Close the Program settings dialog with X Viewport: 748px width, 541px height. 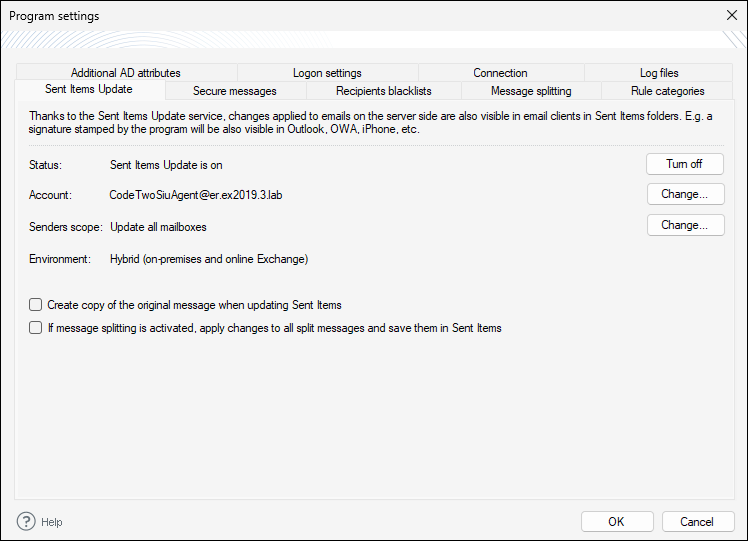pyautogui.click(x=730, y=16)
